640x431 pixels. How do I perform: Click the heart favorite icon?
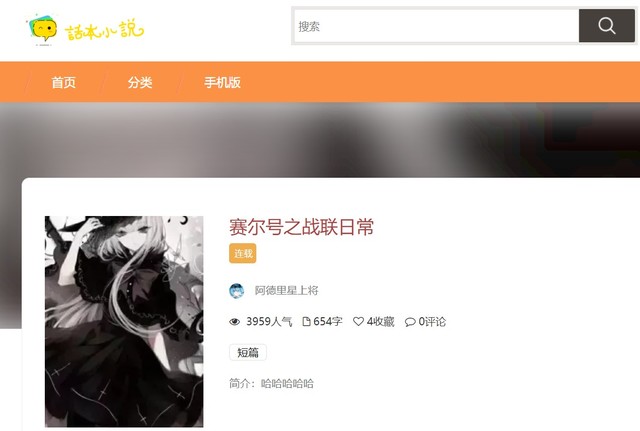(358, 322)
